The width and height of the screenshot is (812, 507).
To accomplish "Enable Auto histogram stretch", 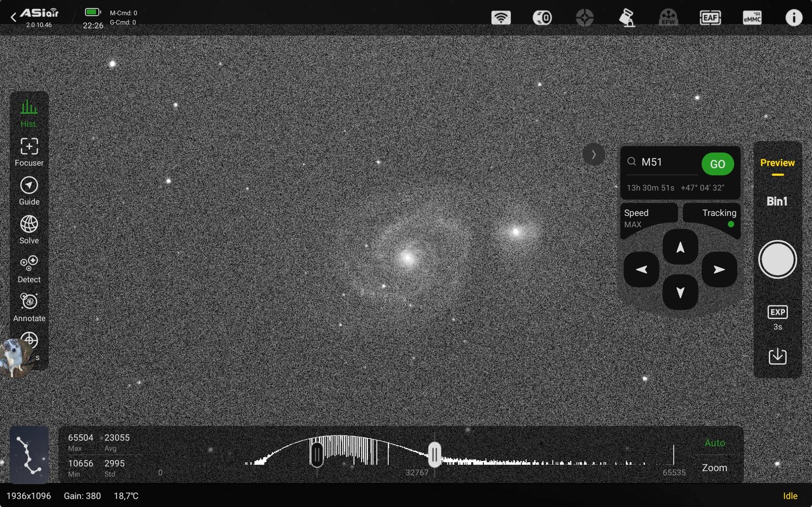I will coord(715,443).
